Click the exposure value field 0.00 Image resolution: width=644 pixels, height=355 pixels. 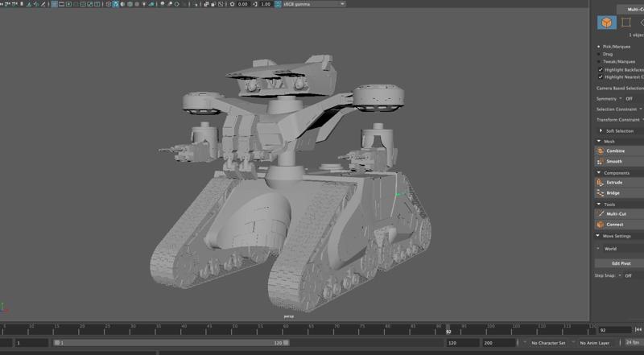pos(243,4)
